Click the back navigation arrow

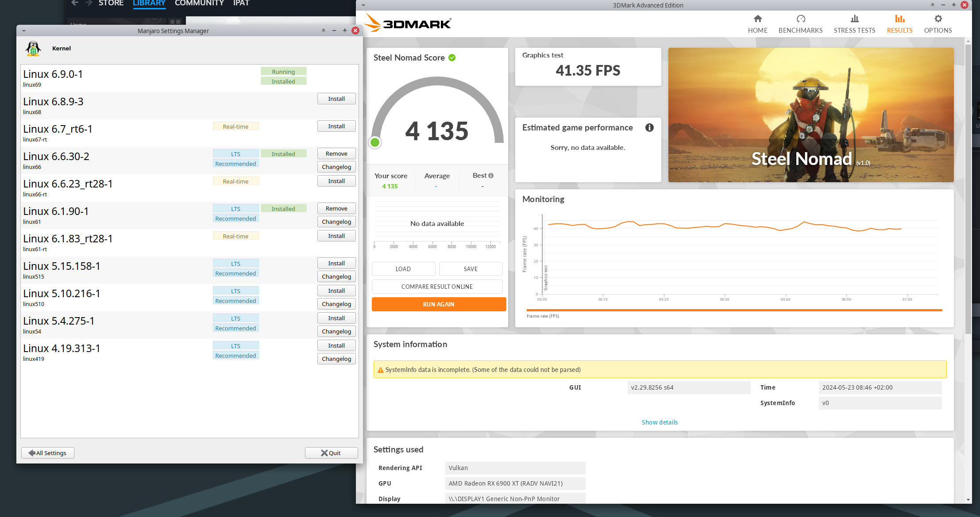(74, 3)
